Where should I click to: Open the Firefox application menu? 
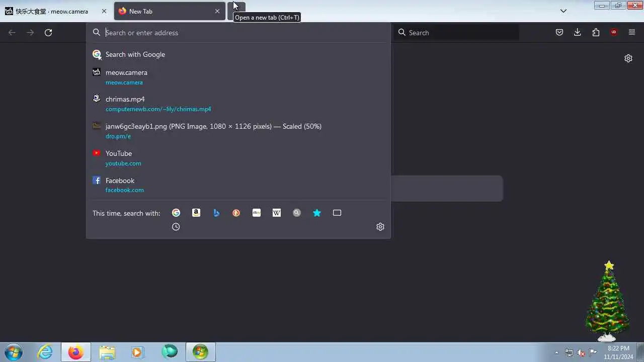click(x=632, y=32)
